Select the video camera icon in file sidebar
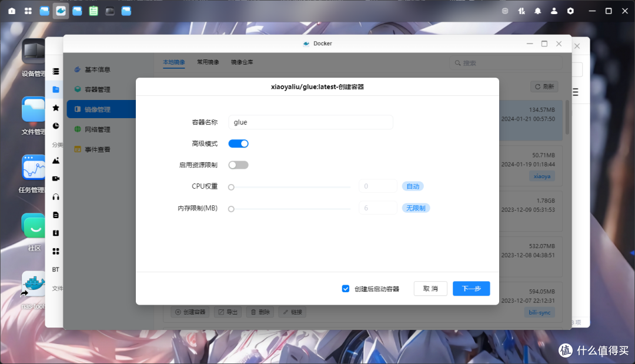635x364 pixels. click(56, 179)
